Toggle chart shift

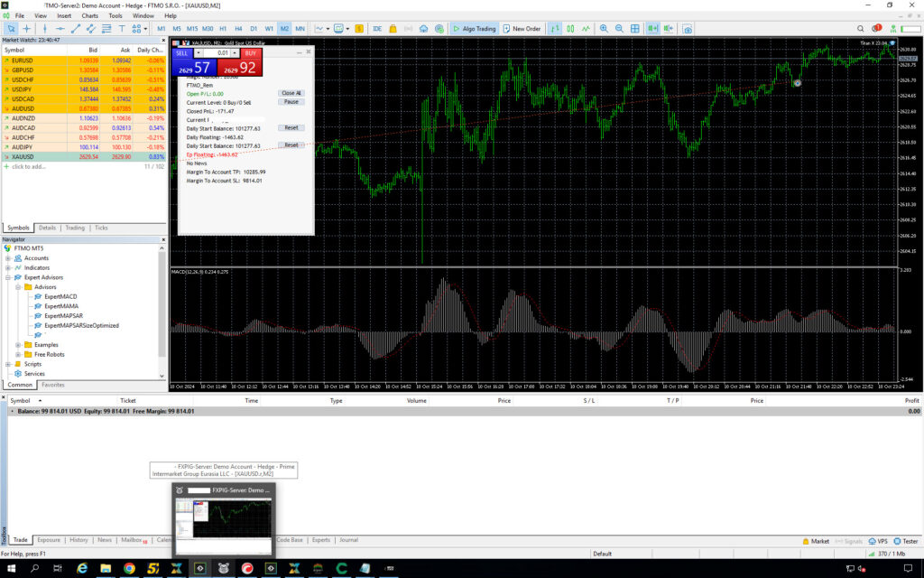pyautogui.click(x=669, y=28)
